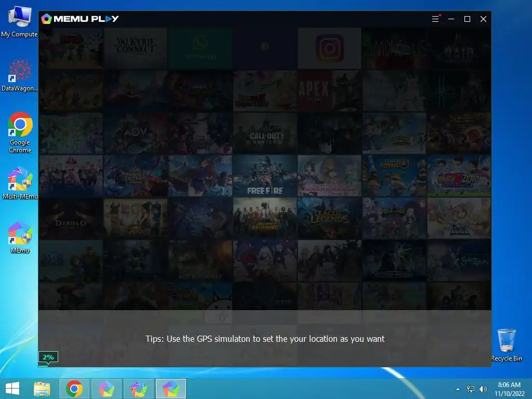This screenshot has height=399, width=532.
Task: Click the GPS simulator tip text
Action: point(265,339)
